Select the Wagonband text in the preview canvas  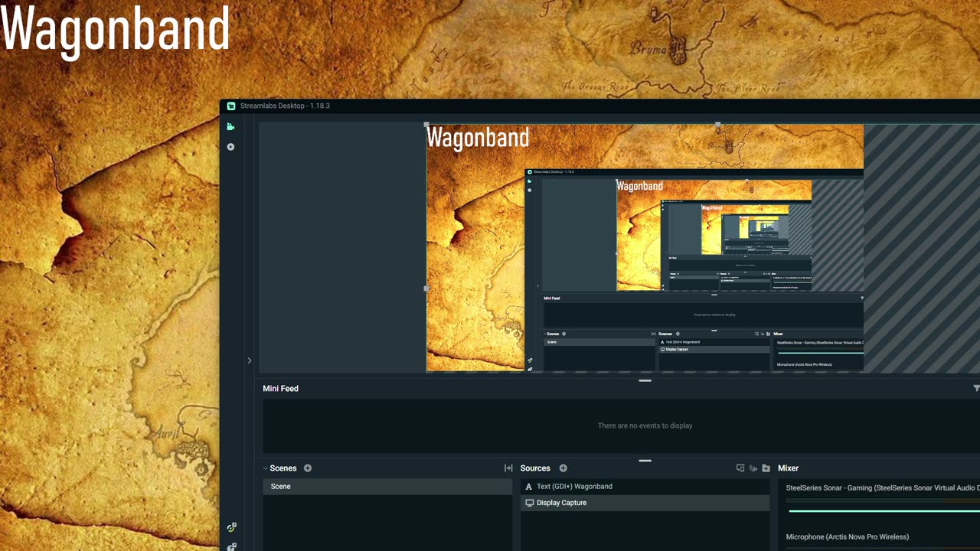478,138
